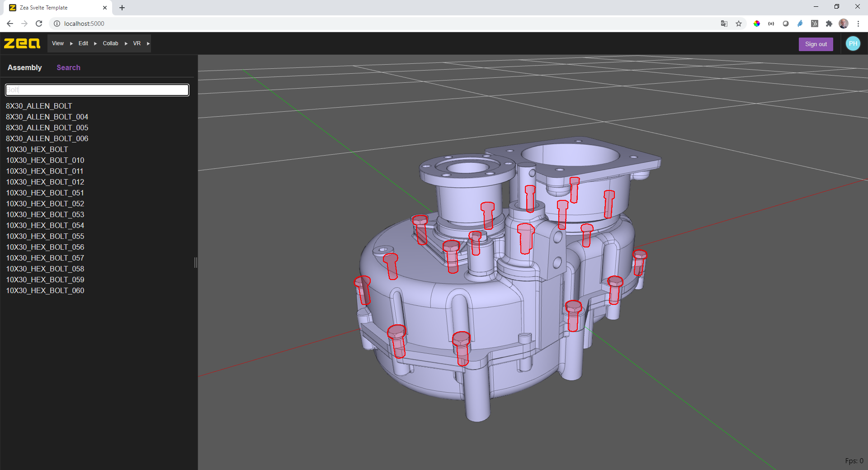View site information icon
This screenshot has height=470, width=868.
pos(57,24)
